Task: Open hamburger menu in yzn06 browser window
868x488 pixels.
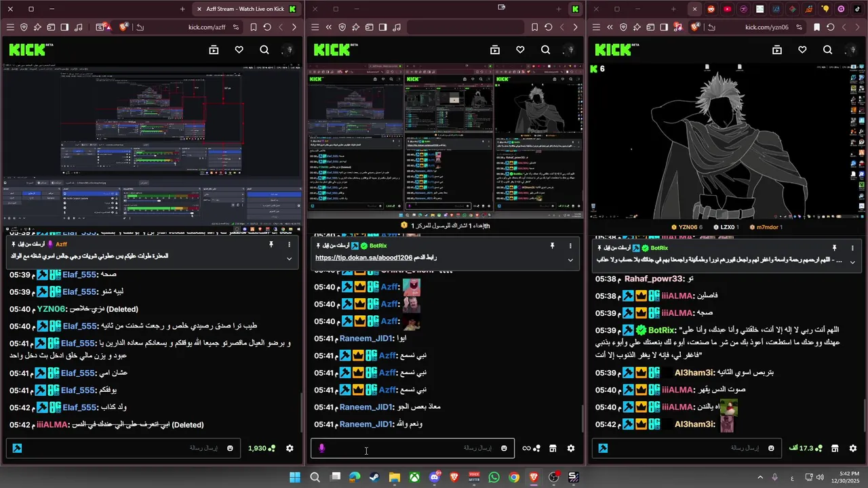Action: [596, 27]
